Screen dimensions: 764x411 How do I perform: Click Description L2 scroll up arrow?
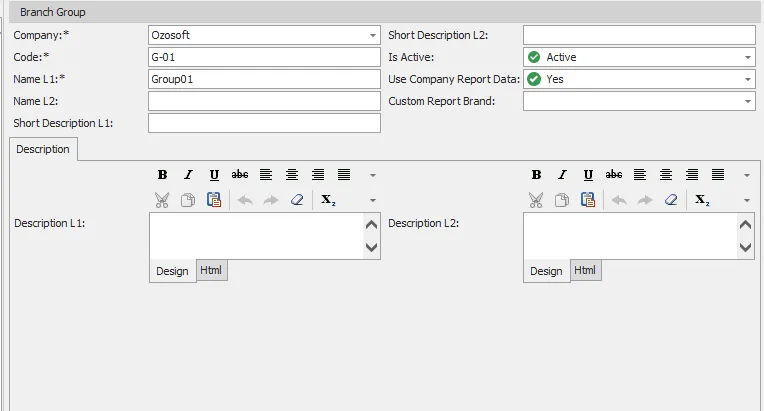pyautogui.click(x=745, y=224)
